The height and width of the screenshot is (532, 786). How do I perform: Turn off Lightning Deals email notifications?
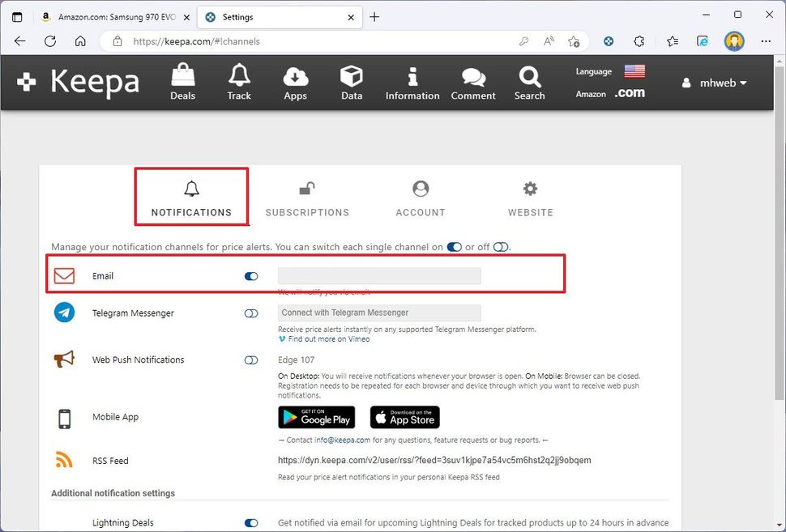click(251, 522)
